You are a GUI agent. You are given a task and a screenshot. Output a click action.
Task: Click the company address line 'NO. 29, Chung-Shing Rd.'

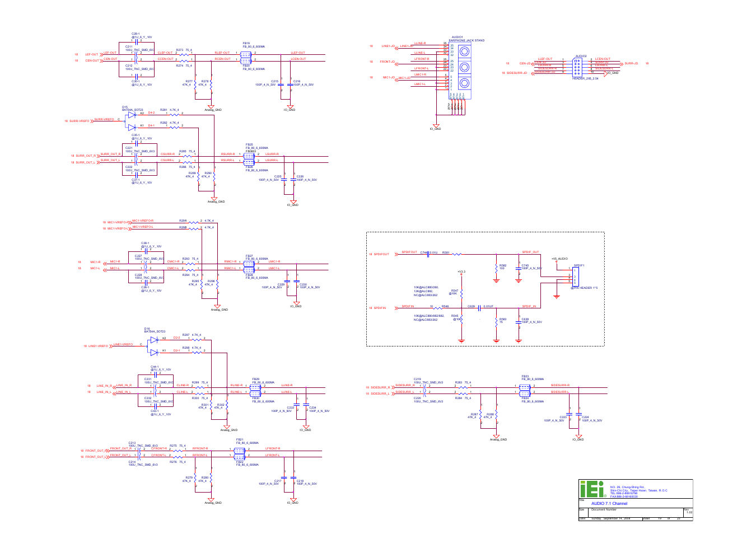(x=627, y=487)
